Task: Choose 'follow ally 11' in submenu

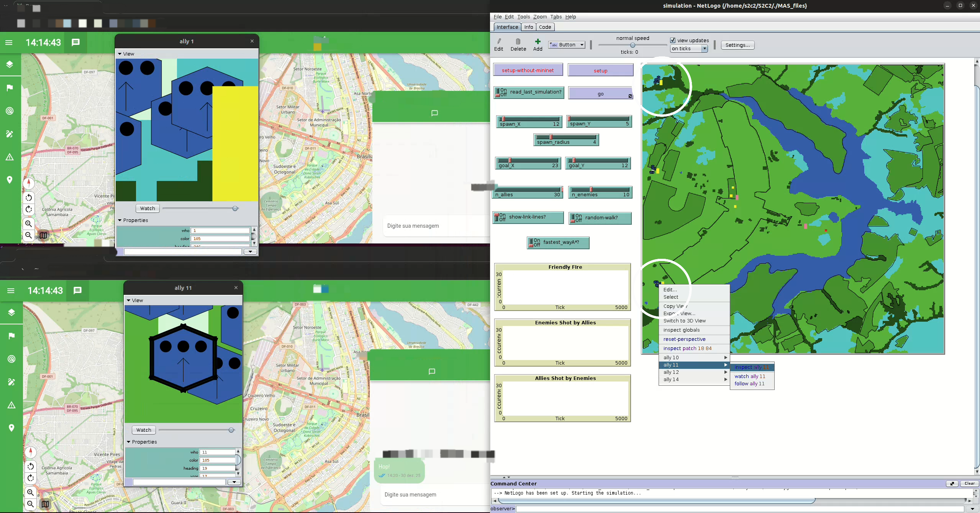Action: pos(749,384)
